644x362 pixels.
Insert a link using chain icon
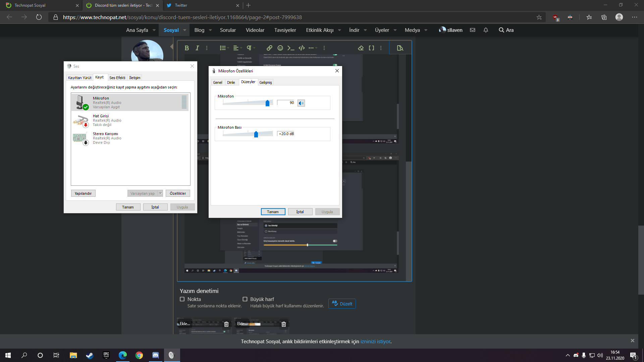269,48
